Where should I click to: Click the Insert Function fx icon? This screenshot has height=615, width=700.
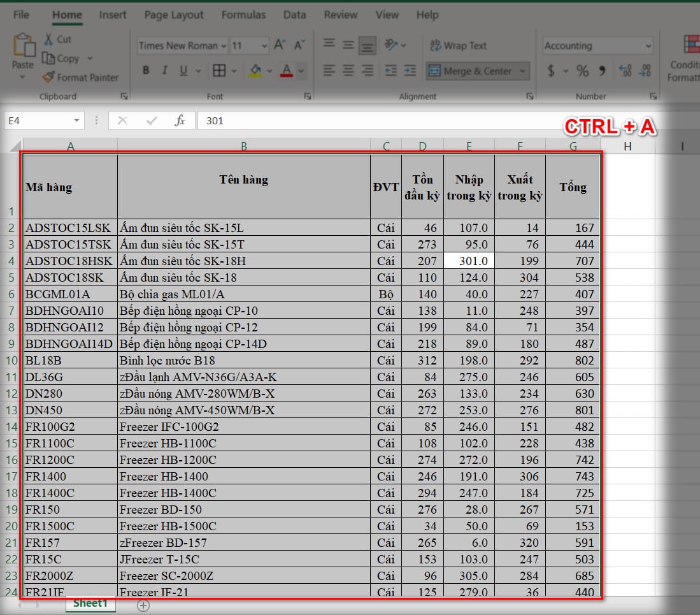point(180,120)
